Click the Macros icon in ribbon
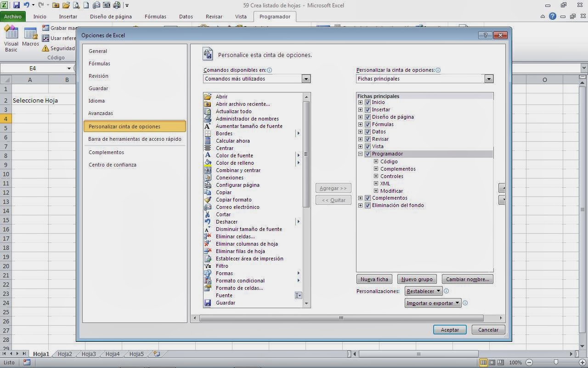Viewport: 588px width, 368px height. [x=30, y=34]
